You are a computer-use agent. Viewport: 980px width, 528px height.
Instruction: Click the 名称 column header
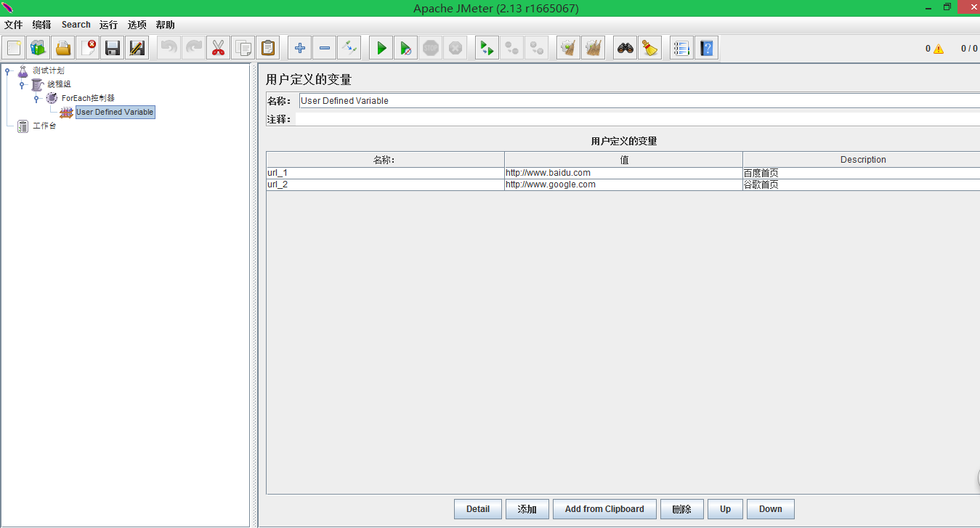[x=385, y=160]
